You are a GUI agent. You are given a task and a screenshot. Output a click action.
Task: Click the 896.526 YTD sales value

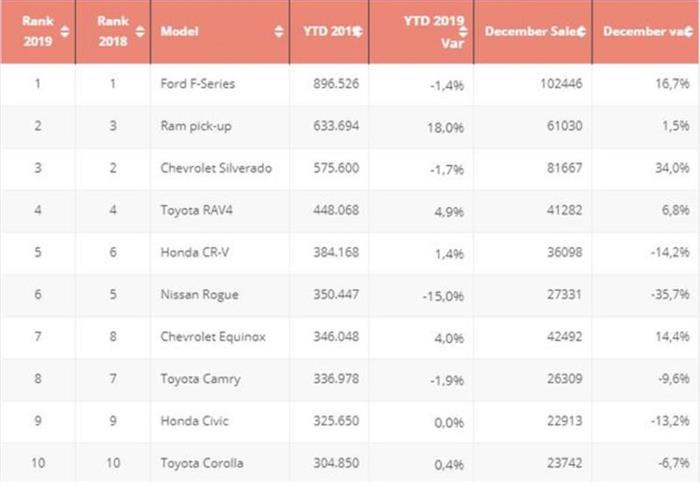tap(332, 84)
